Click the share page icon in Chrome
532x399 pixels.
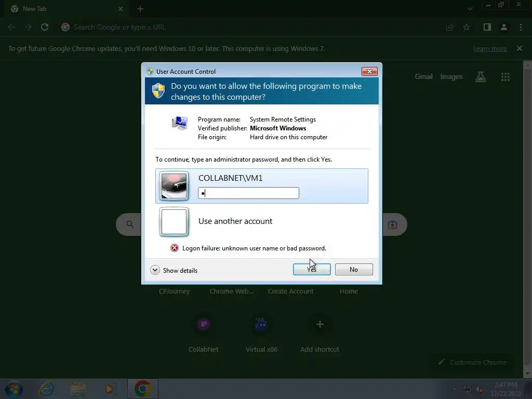[x=450, y=27]
